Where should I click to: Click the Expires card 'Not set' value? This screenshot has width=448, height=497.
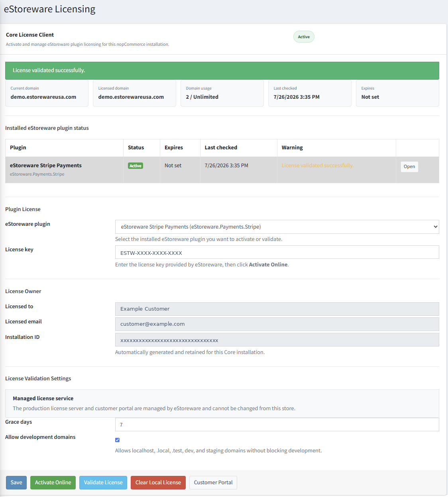pos(370,97)
